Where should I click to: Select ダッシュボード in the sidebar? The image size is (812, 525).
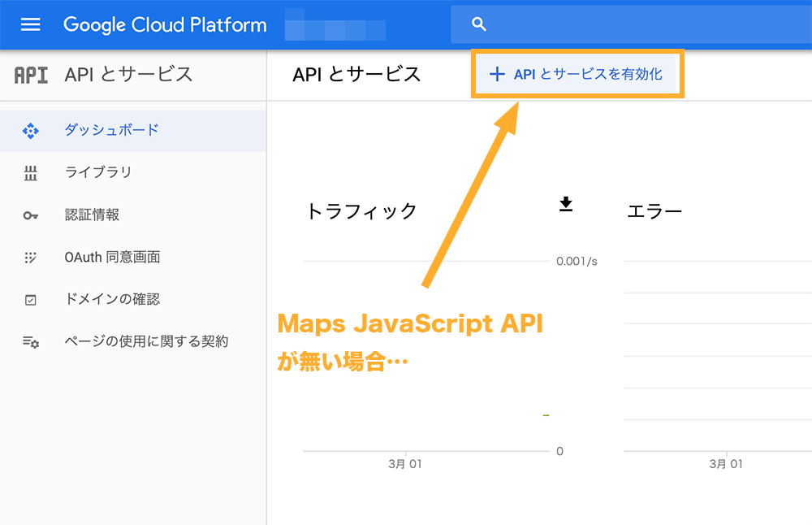point(133,131)
